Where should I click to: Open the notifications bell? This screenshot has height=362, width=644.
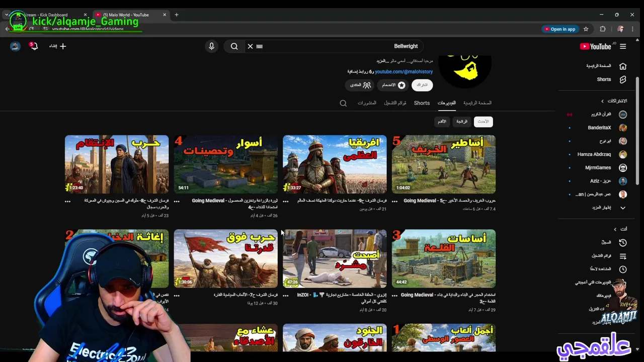pyautogui.click(x=33, y=46)
